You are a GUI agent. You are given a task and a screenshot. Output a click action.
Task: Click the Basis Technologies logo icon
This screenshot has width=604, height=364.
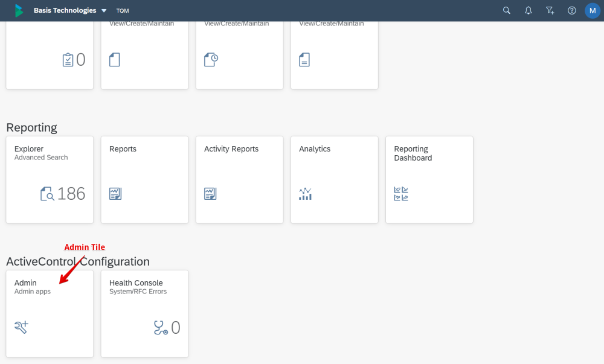[x=19, y=10]
